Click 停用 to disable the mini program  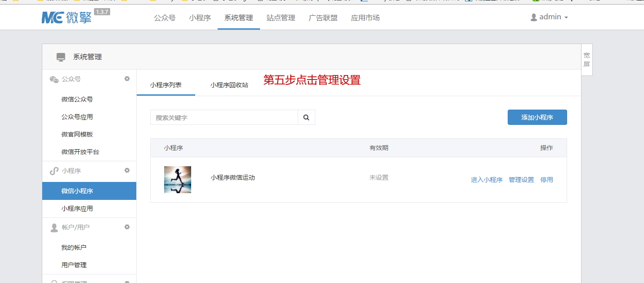(546, 180)
